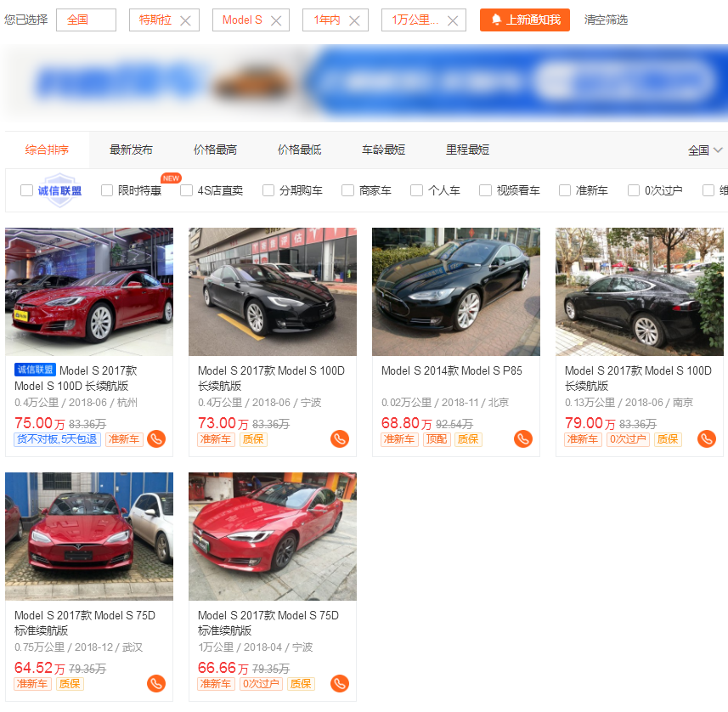Open the red Model S 100D Hangzhou photo
The height and width of the screenshot is (712, 728).
[89, 291]
